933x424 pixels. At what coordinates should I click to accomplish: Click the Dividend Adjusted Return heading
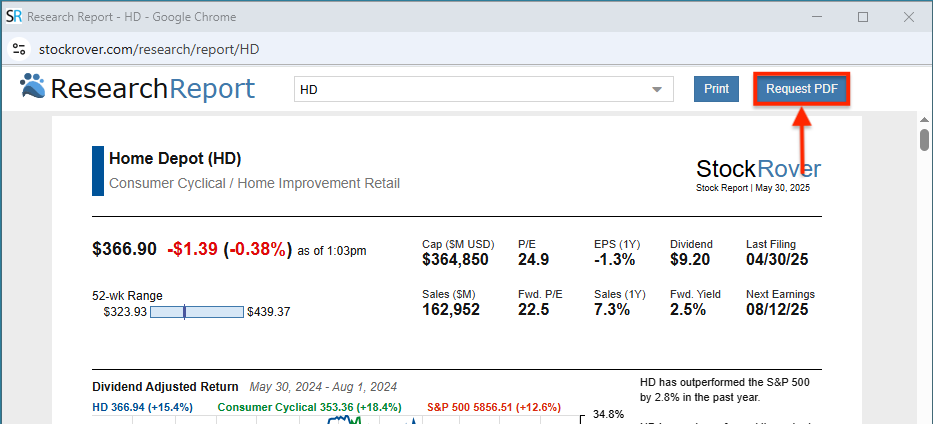165,387
